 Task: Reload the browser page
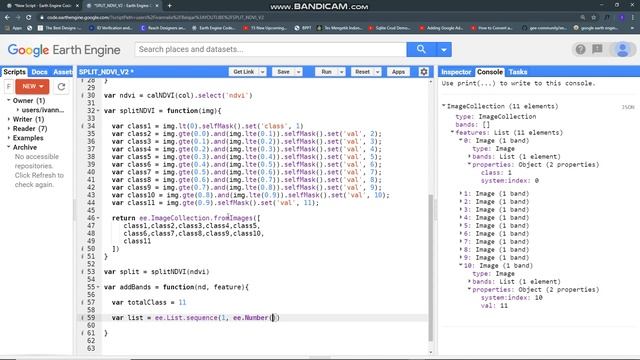[x=29, y=18]
